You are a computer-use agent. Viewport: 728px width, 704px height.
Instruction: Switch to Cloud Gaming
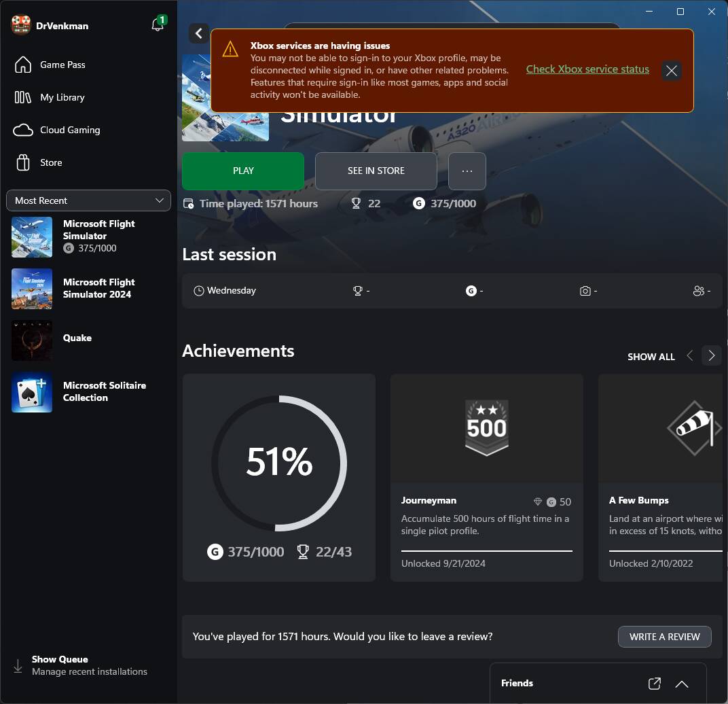coord(69,130)
